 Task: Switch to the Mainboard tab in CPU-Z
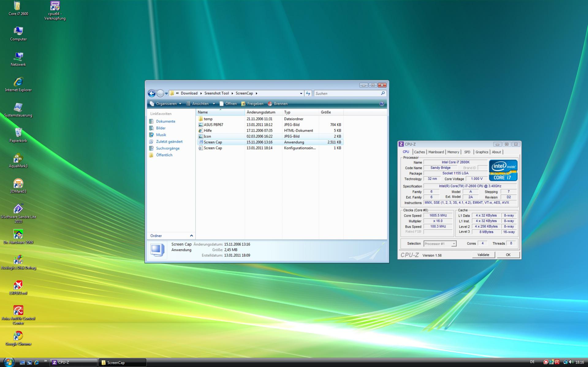[436, 152]
